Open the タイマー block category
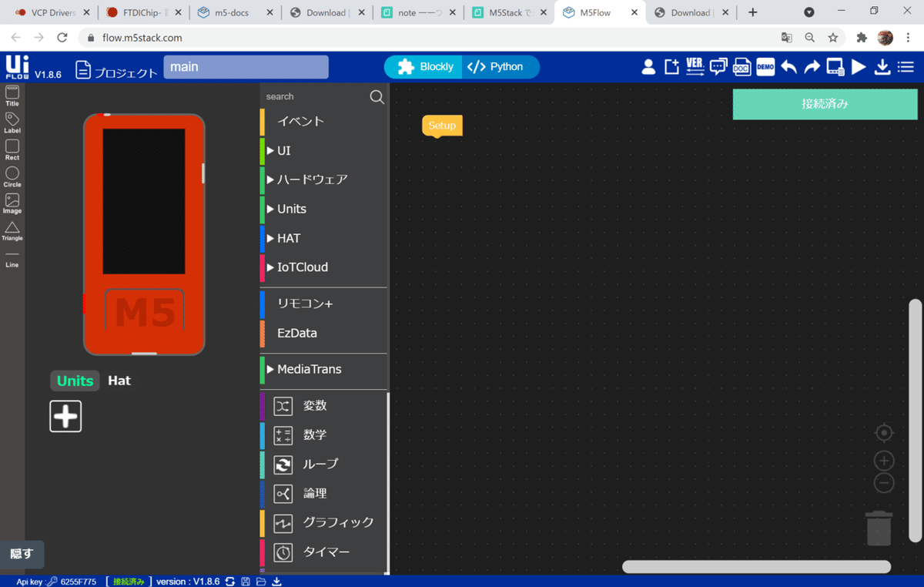 click(323, 552)
